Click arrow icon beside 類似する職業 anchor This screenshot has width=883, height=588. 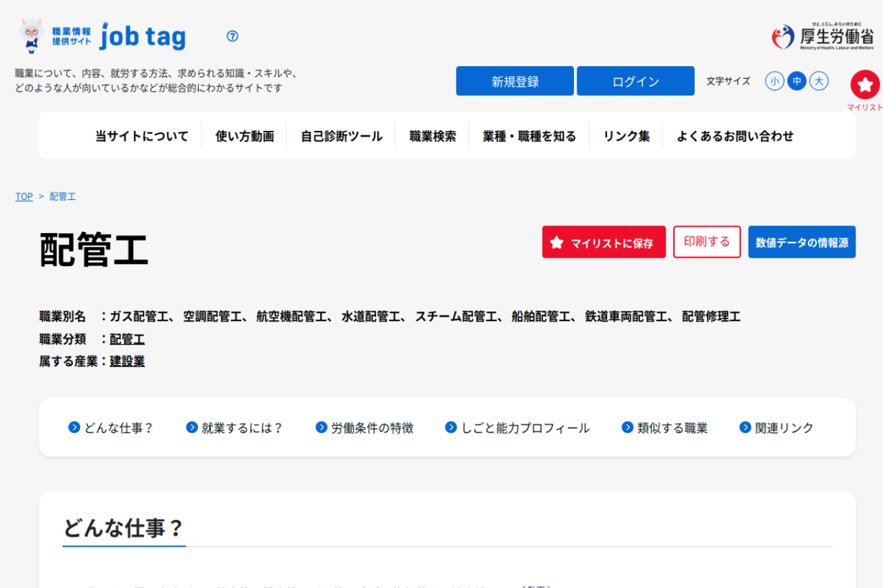[628, 427]
